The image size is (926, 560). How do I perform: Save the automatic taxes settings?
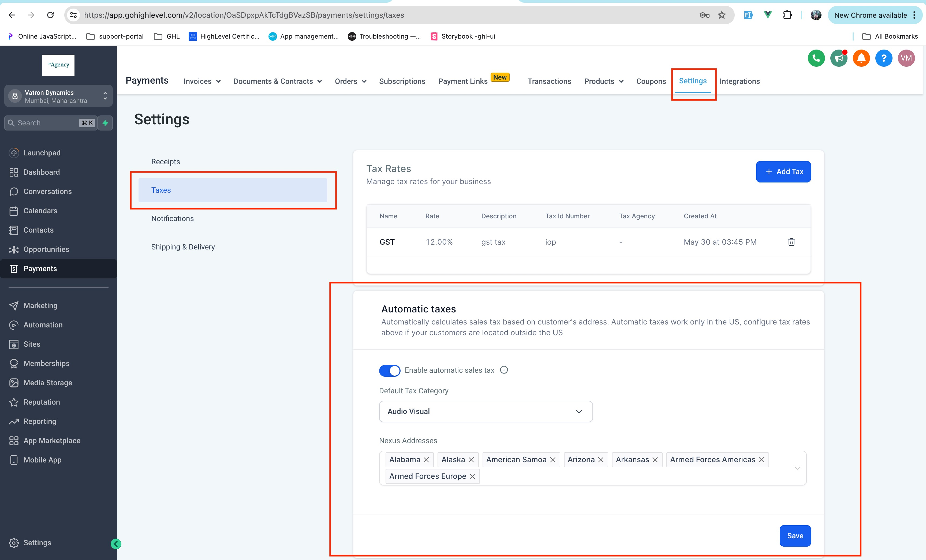(795, 536)
